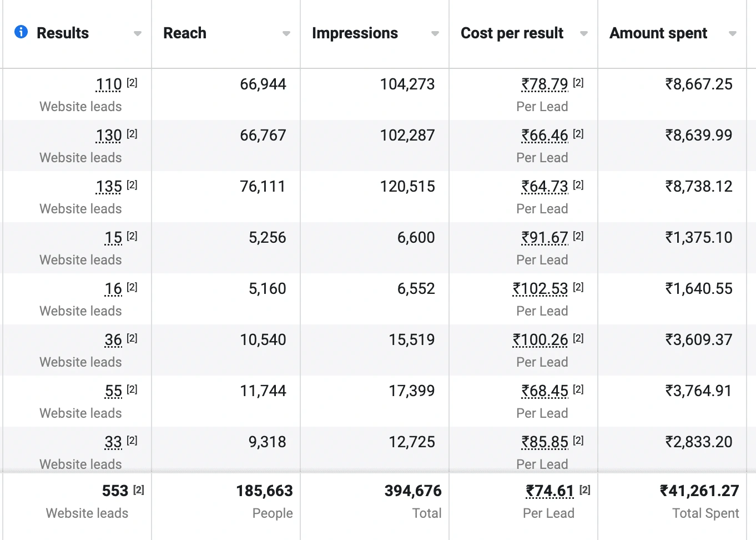Click the ₹102.53 cost per lead value
The height and width of the screenshot is (540, 756).
click(x=540, y=289)
